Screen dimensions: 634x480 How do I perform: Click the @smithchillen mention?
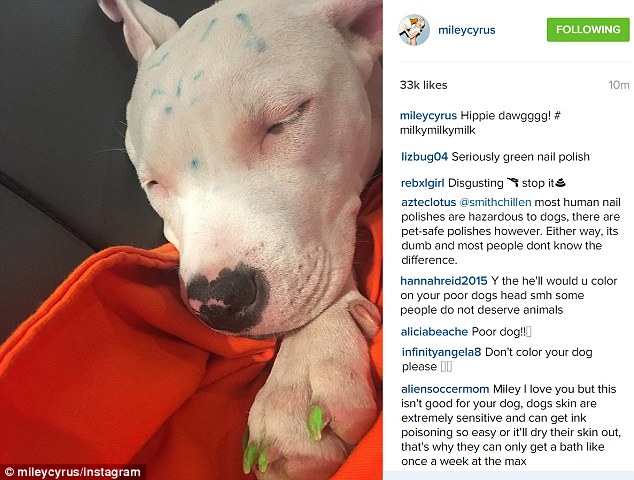495,202
